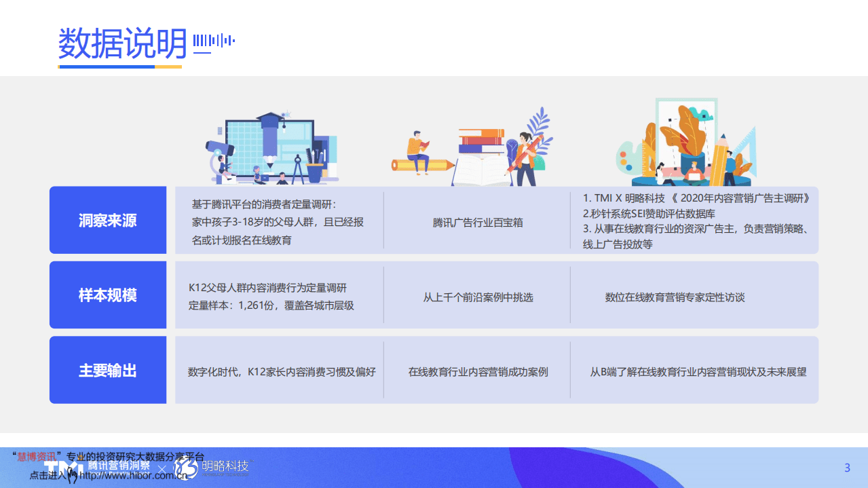Toggle the 样本规模 row header
Screen dimensions: 868x488
107,295
